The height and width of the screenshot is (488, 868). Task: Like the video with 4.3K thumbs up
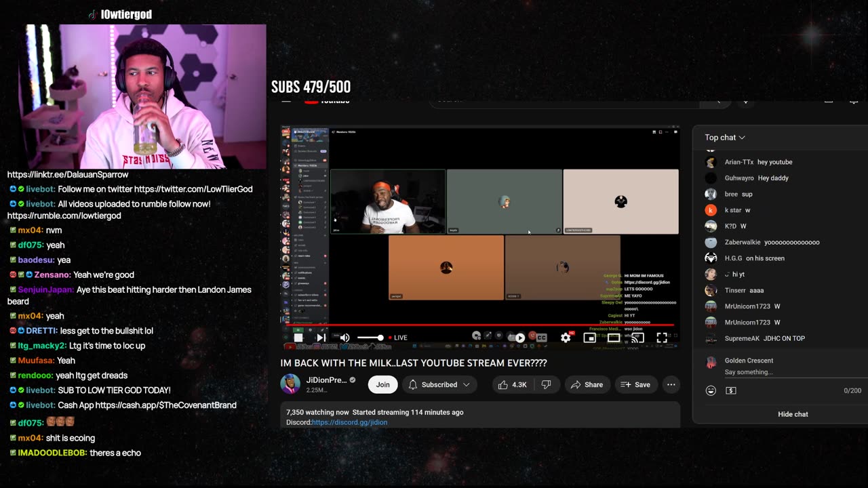512,384
